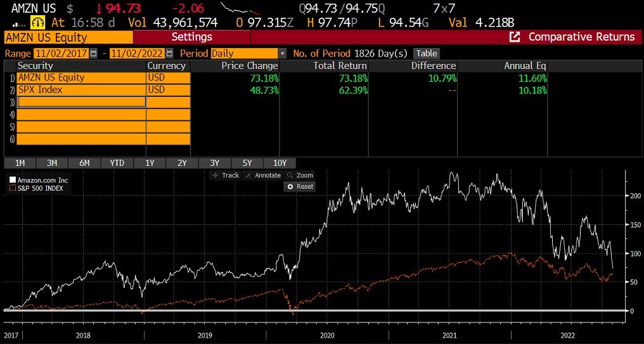Image resolution: width=644 pixels, height=344 pixels.
Task: Set chart range to 2Y
Action: click(182, 163)
